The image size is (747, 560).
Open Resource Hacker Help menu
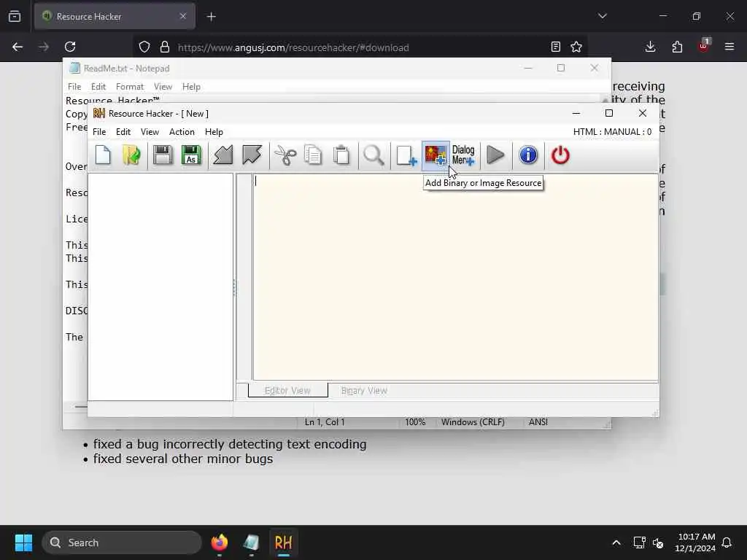(x=214, y=132)
